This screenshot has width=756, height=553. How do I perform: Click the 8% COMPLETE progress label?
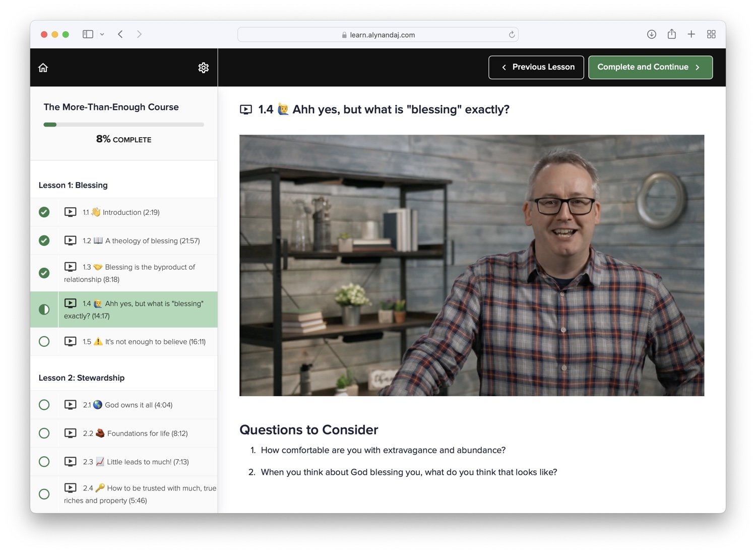124,139
